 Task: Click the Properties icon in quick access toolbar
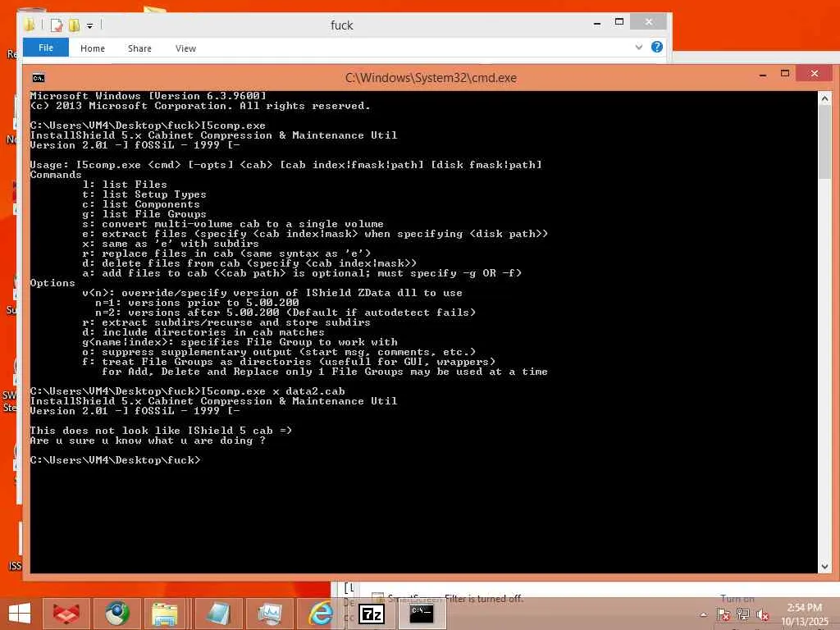(57, 25)
